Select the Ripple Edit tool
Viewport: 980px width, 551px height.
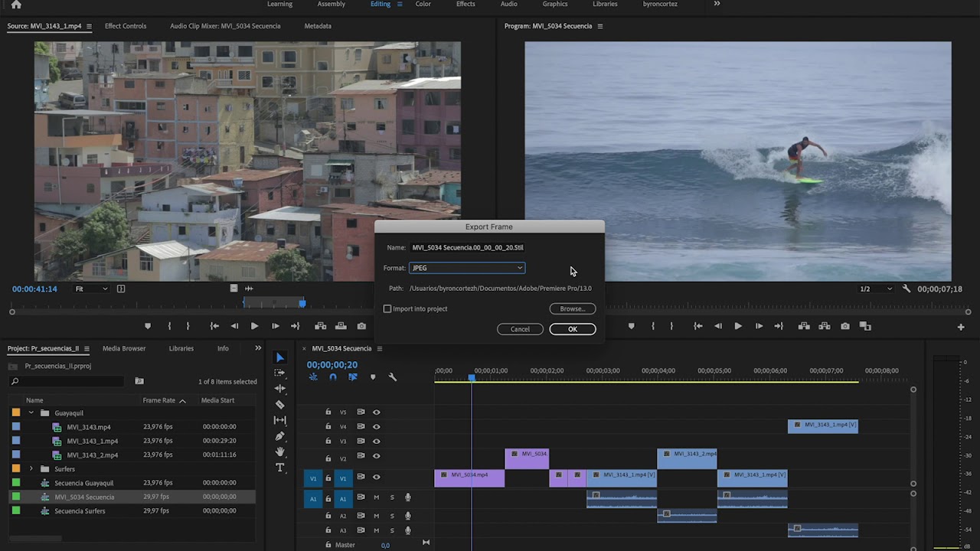280,389
